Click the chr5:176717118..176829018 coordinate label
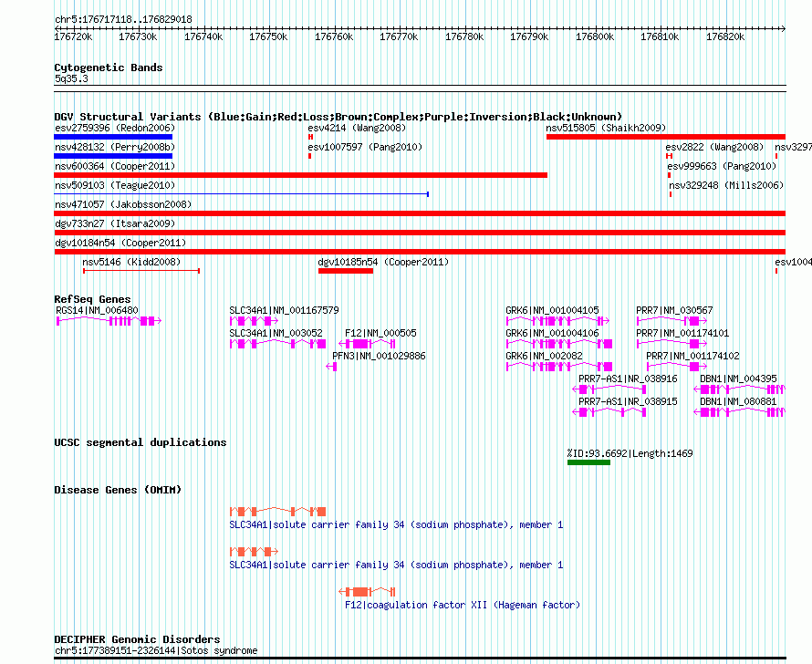The image size is (812, 664). pos(123,19)
